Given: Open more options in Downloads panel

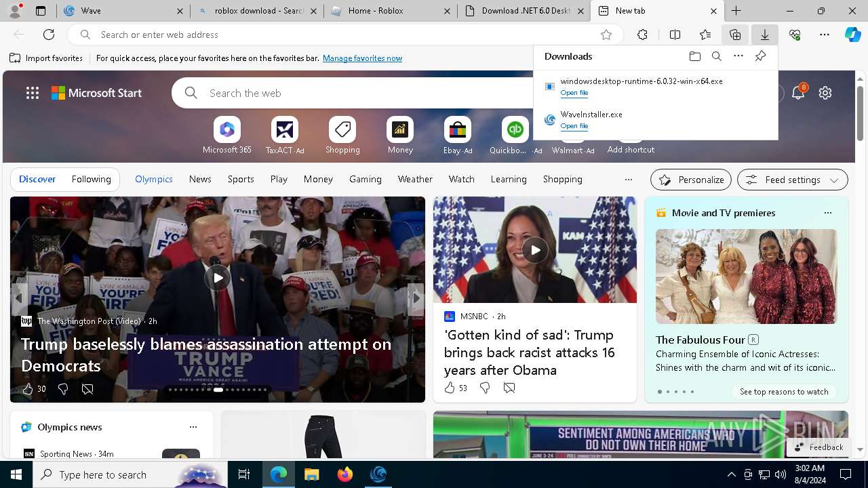Looking at the screenshot, I should click(738, 56).
